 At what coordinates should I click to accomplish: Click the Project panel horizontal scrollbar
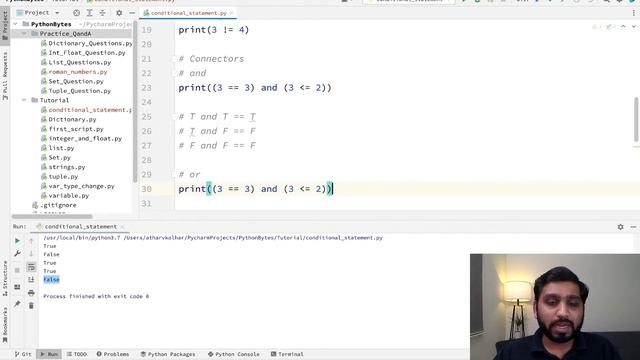coord(52,216)
